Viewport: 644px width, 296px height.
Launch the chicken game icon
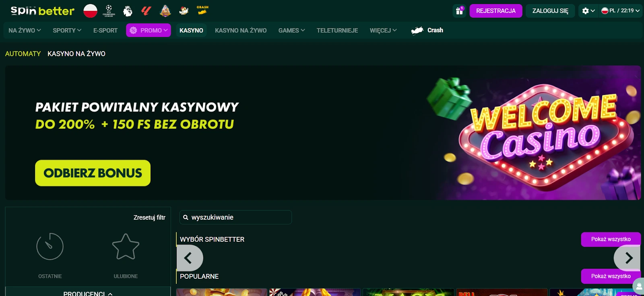click(184, 10)
